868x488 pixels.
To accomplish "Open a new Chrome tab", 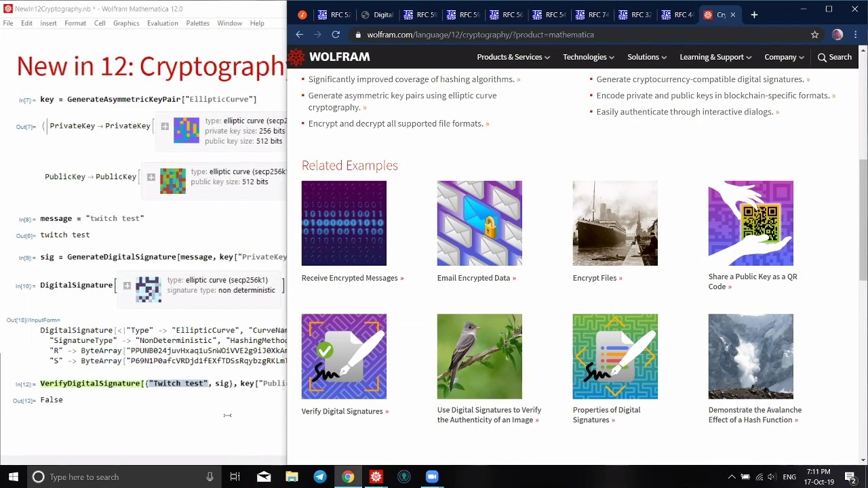I will [754, 14].
